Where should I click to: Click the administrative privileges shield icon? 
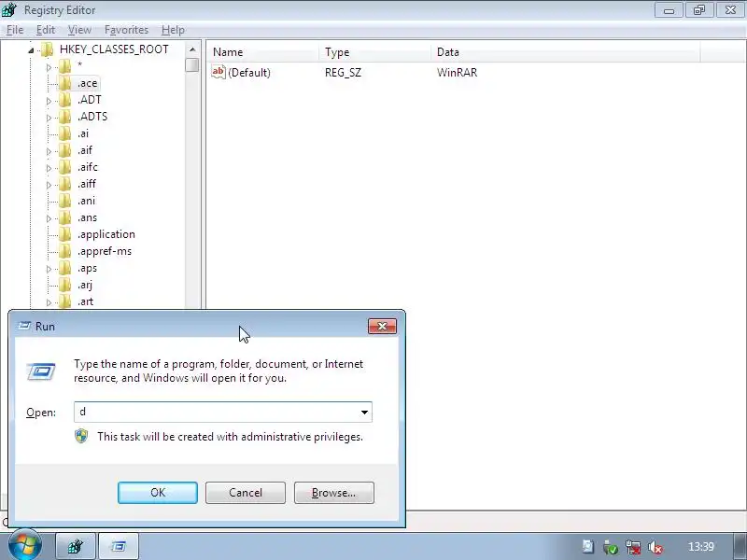[81, 436]
